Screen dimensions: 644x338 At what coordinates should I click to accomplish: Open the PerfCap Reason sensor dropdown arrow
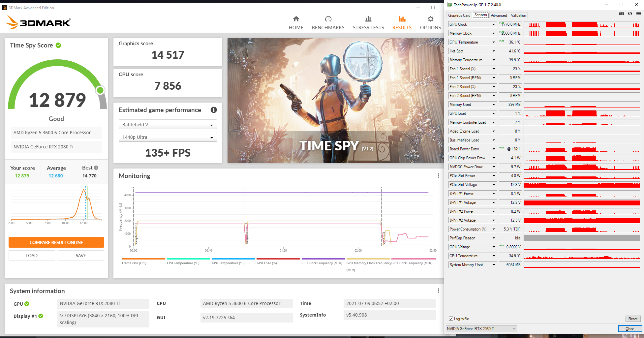pyautogui.click(x=494, y=238)
